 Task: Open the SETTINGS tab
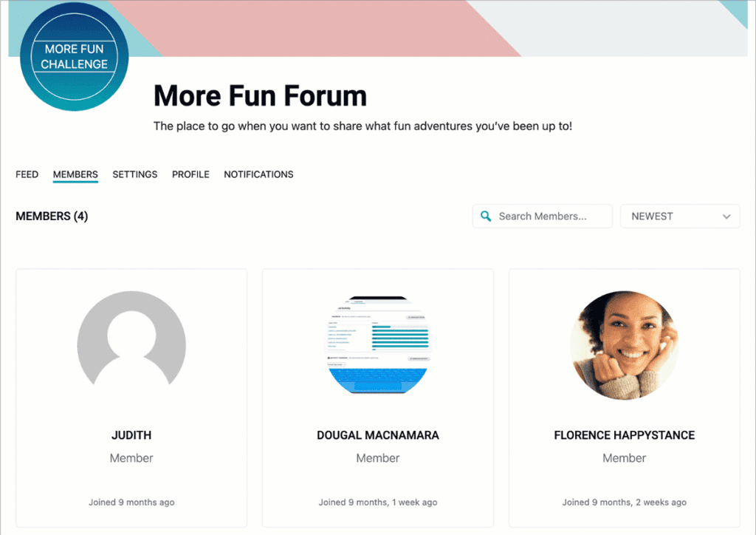pos(135,174)
